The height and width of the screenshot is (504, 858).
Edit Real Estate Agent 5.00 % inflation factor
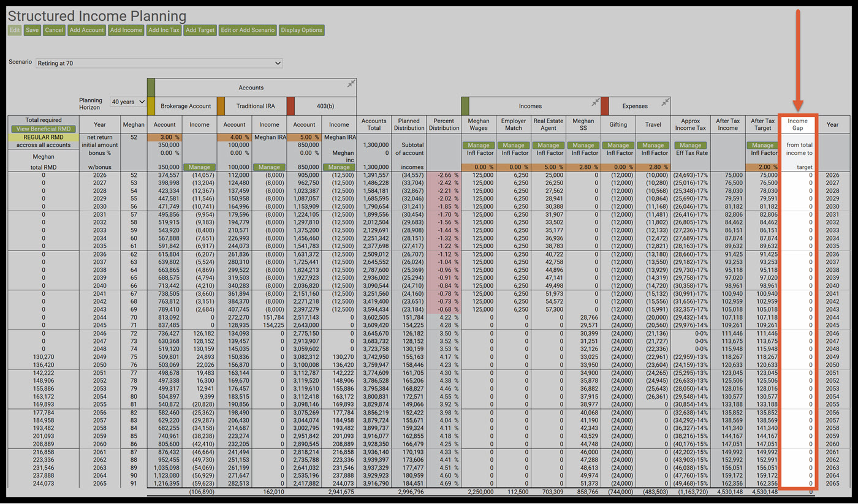click(549, 167)
